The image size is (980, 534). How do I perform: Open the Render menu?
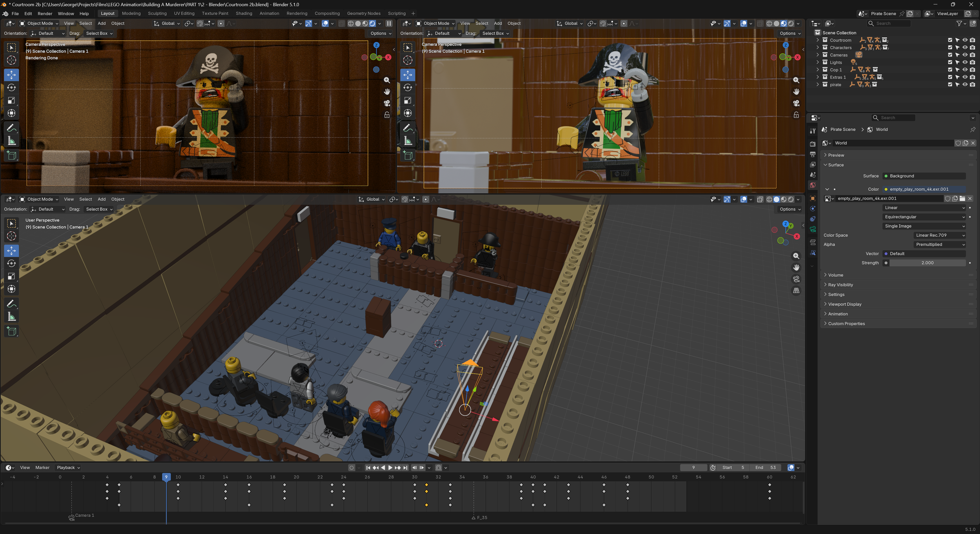pyautogui.click(x=45, y=13)
